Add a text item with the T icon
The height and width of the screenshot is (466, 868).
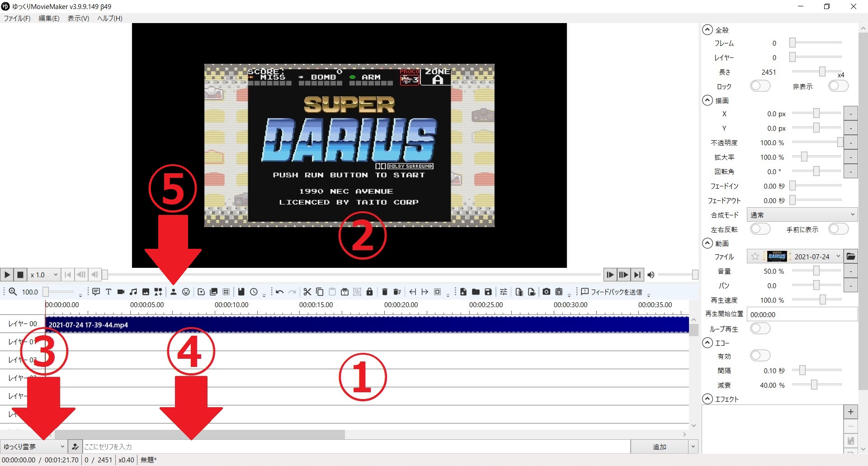click(108, 292)
